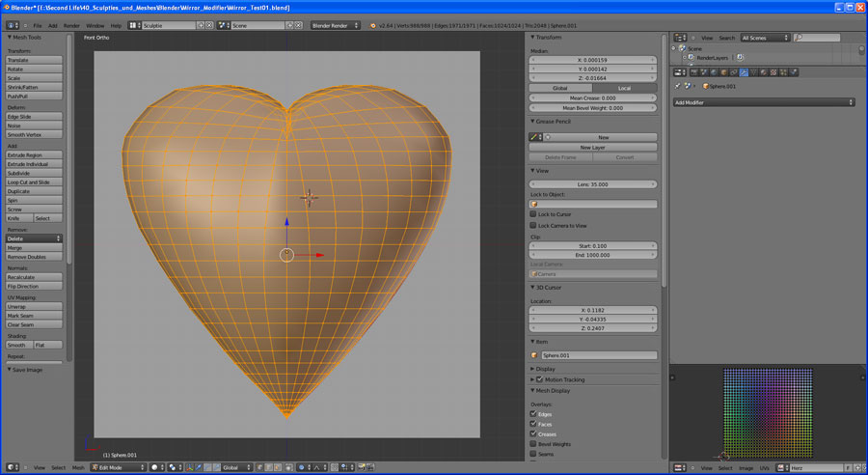The image size is (868, 475).
Task: Click the Subdivide button in Mesh Tools
Action: [35, 173]
